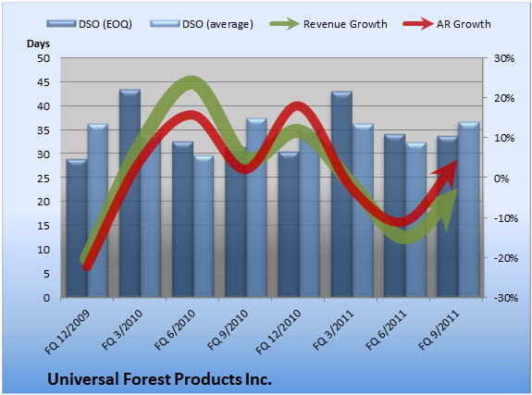Viewport: 532px width, 395px height.
Task: Click the DSO (average) legend swatch
Action: point(165,24)
